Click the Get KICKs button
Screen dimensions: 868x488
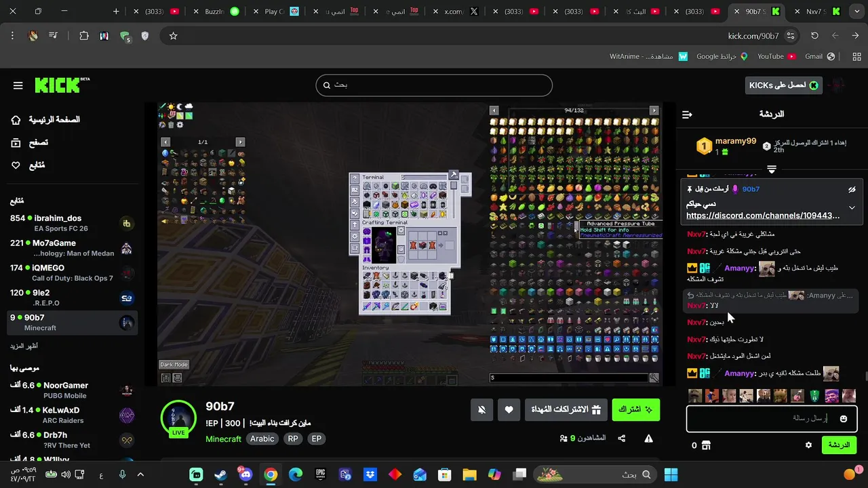pos(783,85)
